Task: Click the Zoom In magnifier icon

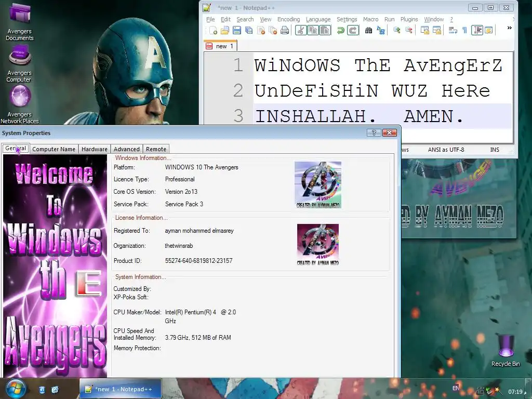Action: (396, 31)
